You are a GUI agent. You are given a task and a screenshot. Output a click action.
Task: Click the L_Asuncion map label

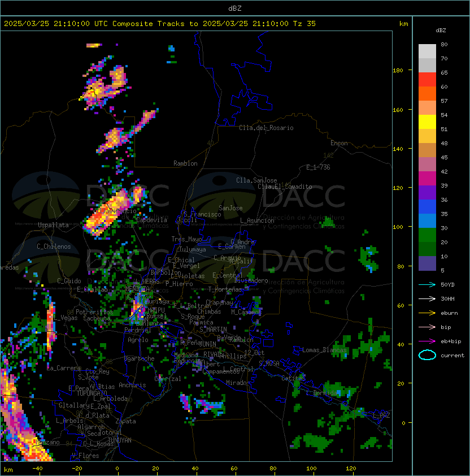[257, 220]
